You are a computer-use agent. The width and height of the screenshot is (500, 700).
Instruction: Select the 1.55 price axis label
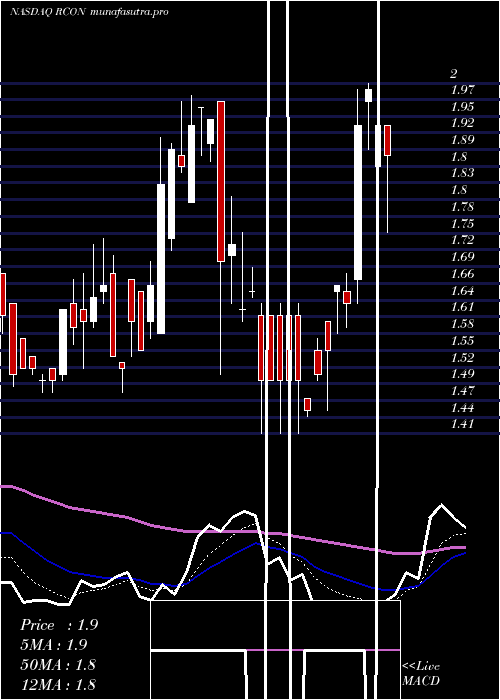[462, 341]
